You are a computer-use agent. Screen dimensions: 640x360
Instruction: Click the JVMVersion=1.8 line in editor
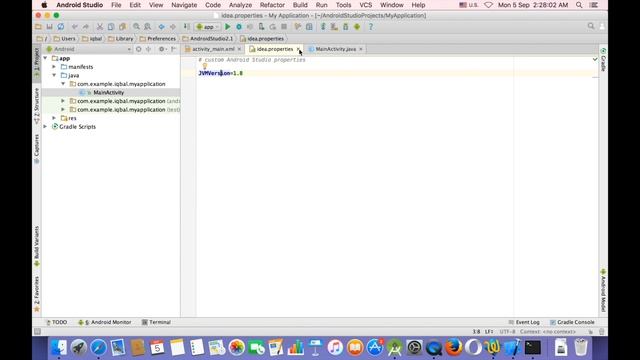(x=220, y=73)
